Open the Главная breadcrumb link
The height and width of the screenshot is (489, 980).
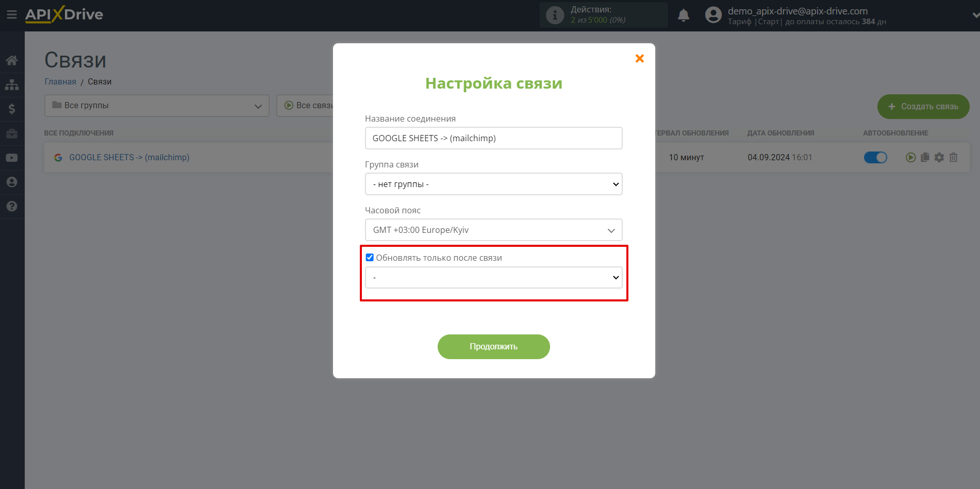[x=60, y=81]
